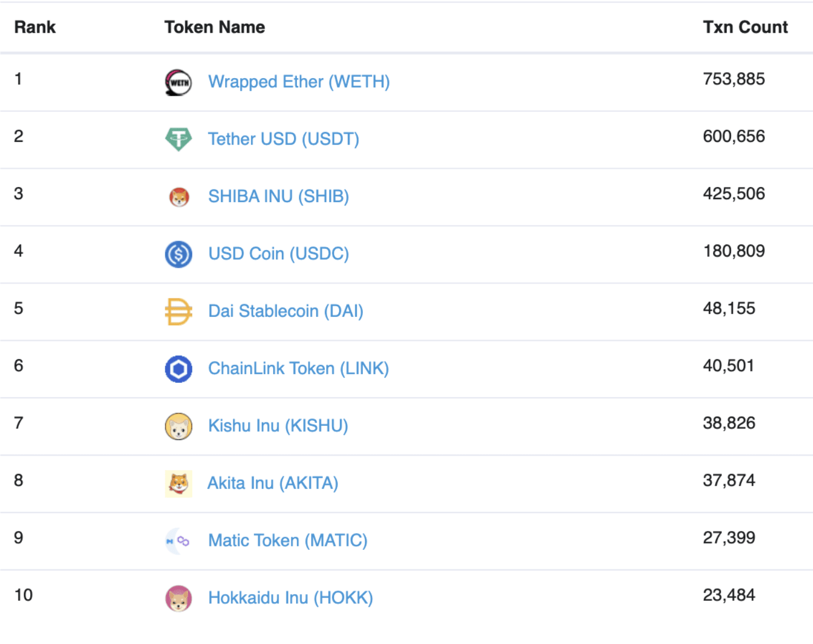Image resolution: width=813 pixels, height=644 pixels.
Task: Click the ChainLink hexagon token icon
Action: click(x=179, y=369)
